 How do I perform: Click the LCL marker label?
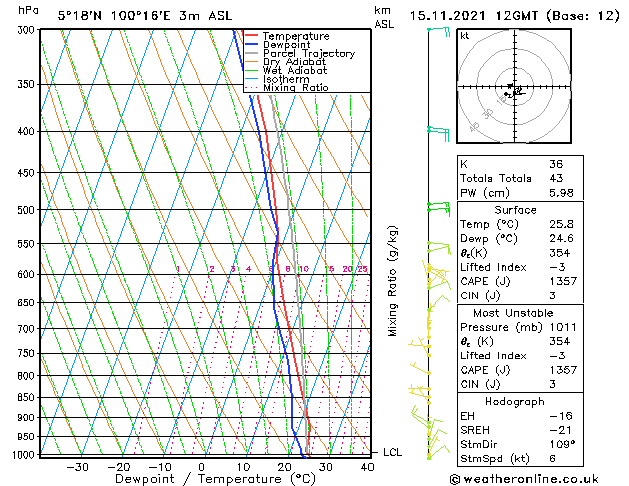pyautogui.click(x=392, y=452)
